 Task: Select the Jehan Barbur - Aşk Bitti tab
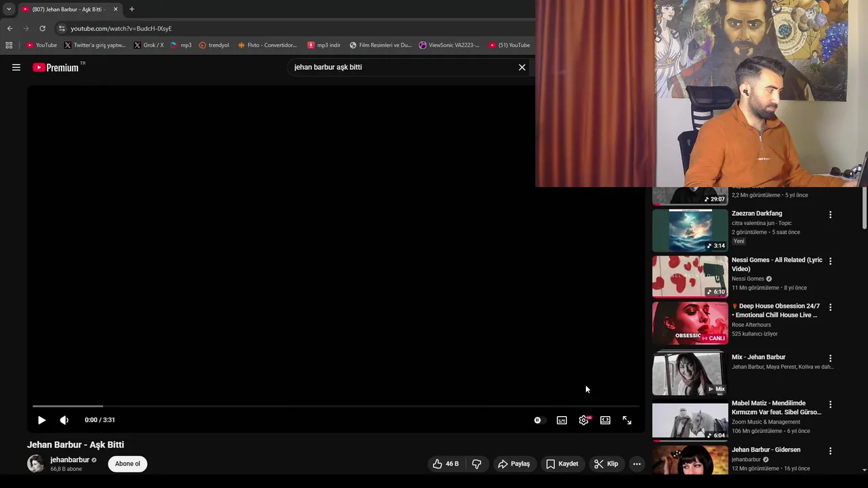pyautogui.click(x=70, y=9)
